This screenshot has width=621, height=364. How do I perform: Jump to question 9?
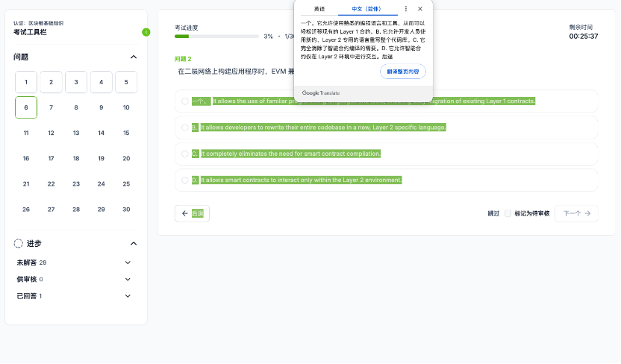[101, 107]
